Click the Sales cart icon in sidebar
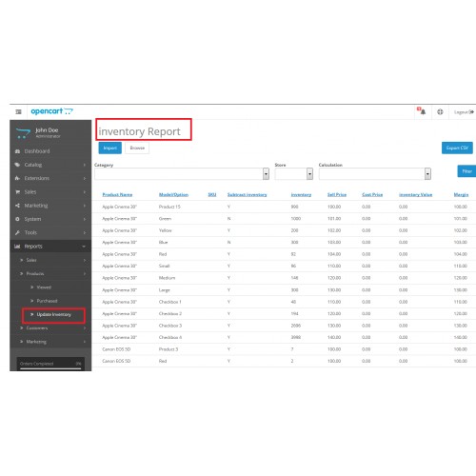The height and width of the screenshot is (476, 476). point(17,192)
